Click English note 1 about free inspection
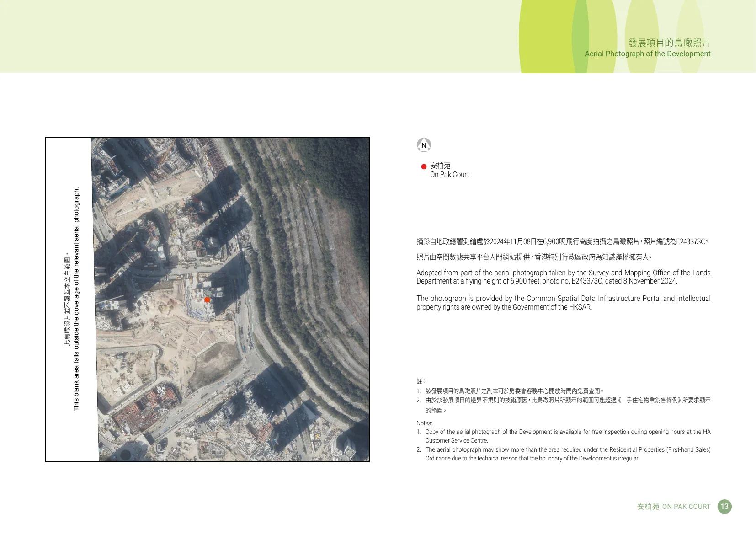The height and width of the screenshot is (535, 756). [x=567, y=436]
